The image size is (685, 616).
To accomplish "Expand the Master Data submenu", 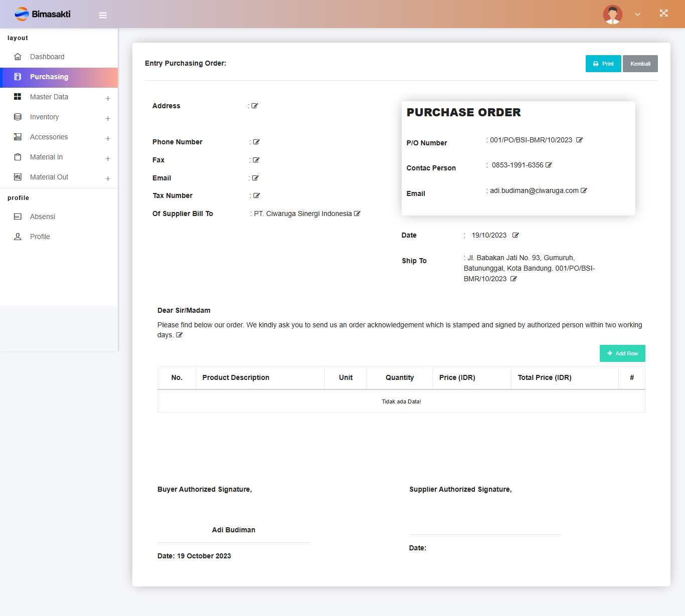I will [x=108, y=98].
